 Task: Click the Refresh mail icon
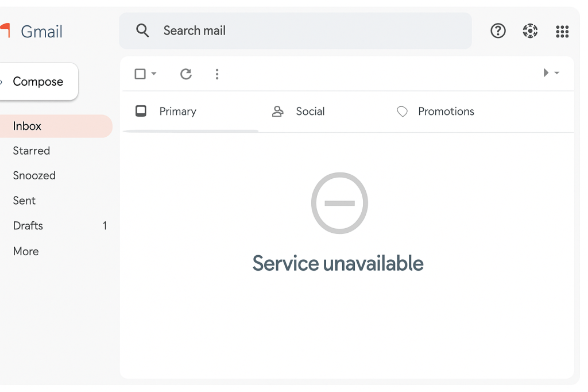click(x=185, y=74)
